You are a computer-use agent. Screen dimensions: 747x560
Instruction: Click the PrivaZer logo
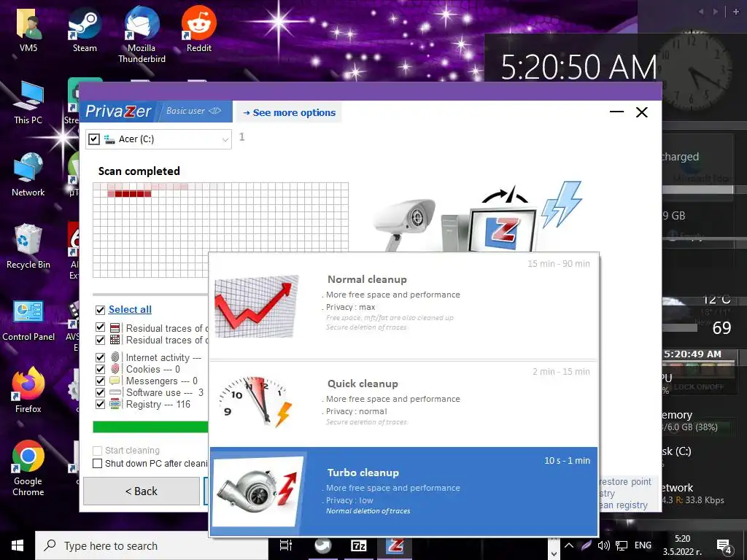click(118, 111)
